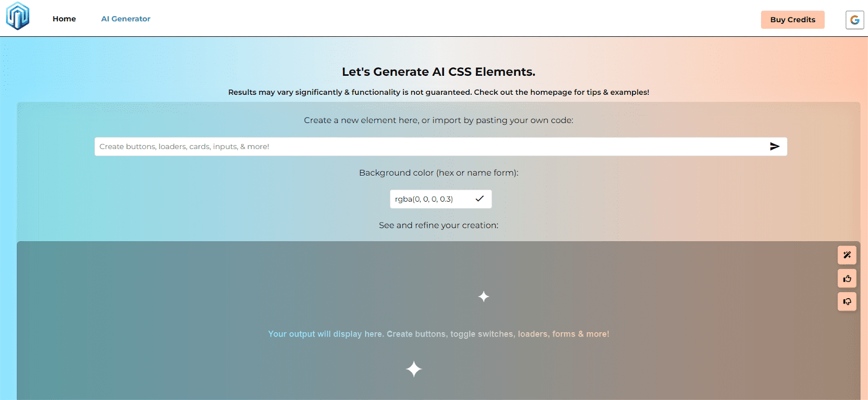Click the large sparkle star in preview

[x=414, y=369]
